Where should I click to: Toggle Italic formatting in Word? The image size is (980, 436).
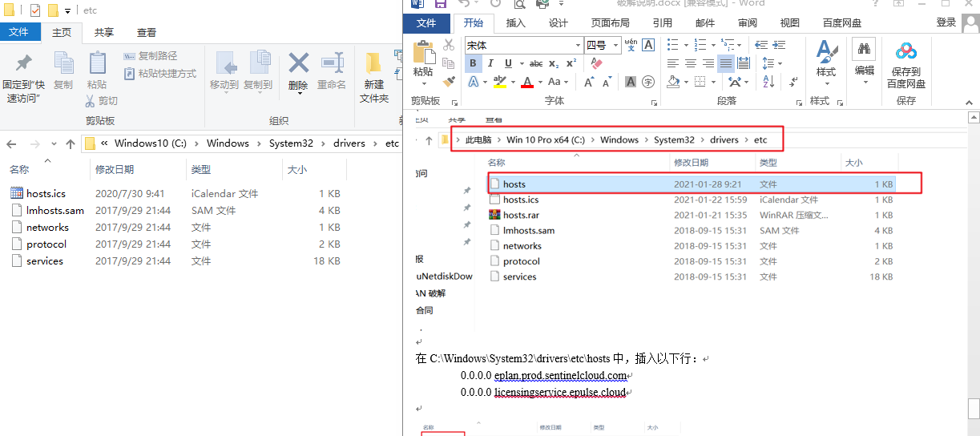pos(490,63)
